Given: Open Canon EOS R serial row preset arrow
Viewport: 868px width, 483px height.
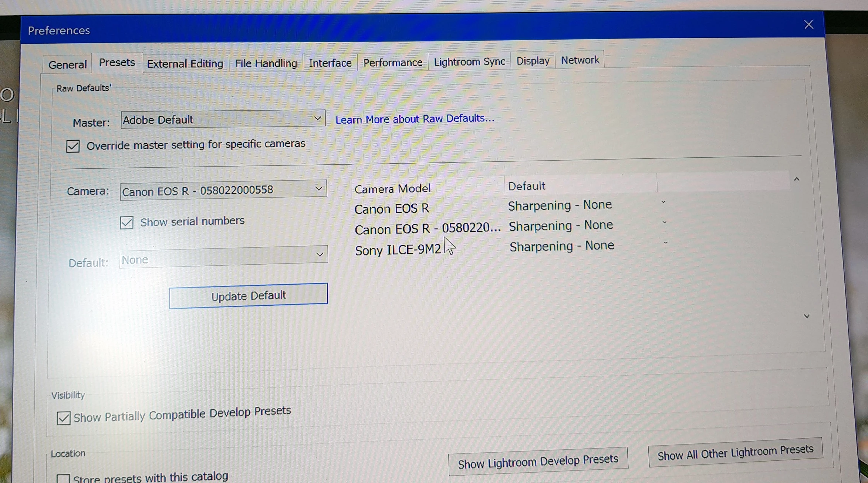Looking at the screenshot, I should (x=665, y=223).
